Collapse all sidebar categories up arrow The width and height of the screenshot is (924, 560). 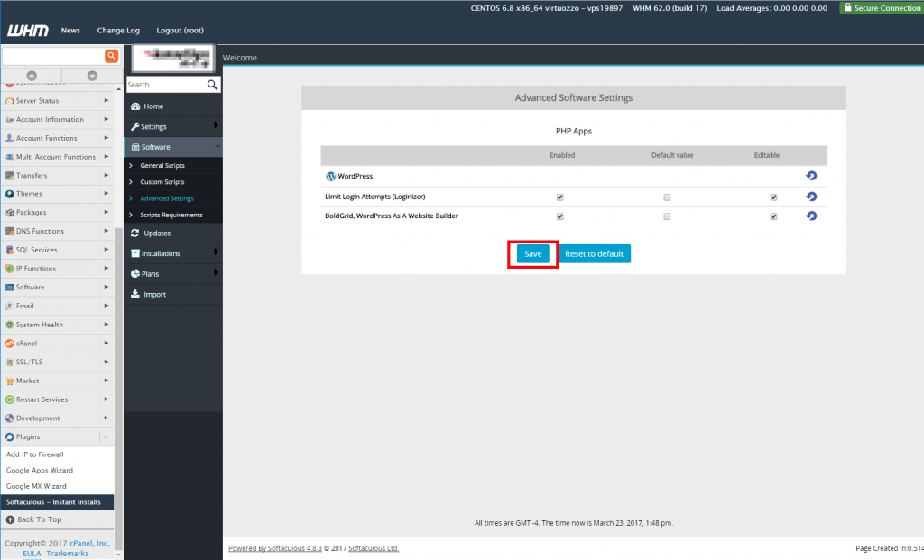(x=32, y=76)
